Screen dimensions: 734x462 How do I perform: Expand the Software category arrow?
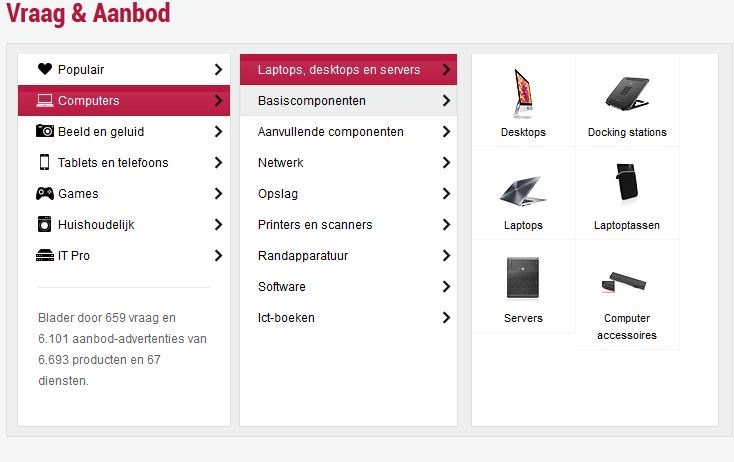tap(446, 287)
